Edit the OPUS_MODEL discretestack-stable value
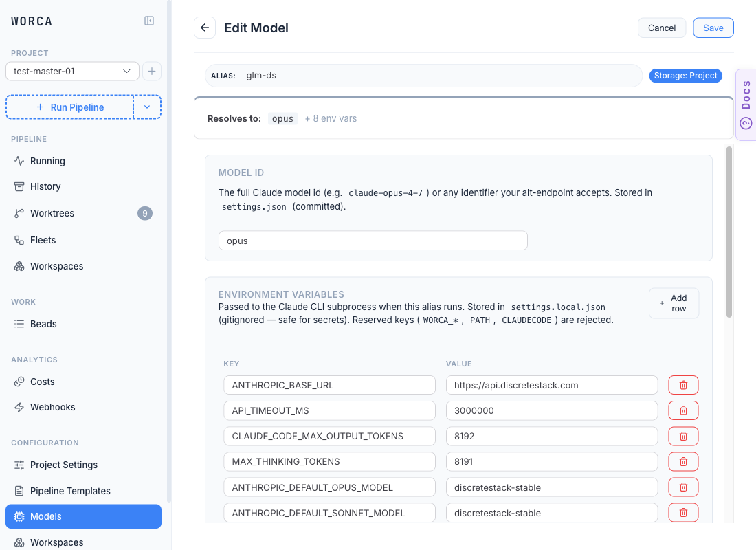Viewport: 756px width, 550px height. click(552, 487)
